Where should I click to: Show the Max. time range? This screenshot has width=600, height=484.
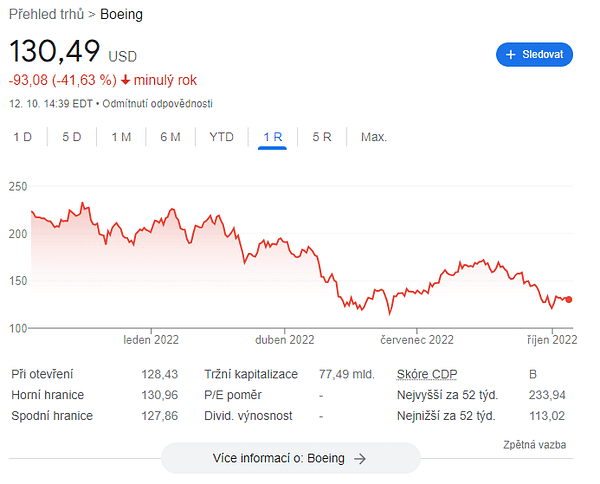[374, 137]
